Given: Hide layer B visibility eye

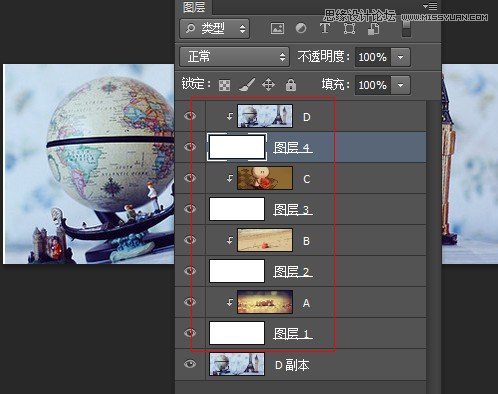Looking at the screenshot, I should [x=190, y=240].
